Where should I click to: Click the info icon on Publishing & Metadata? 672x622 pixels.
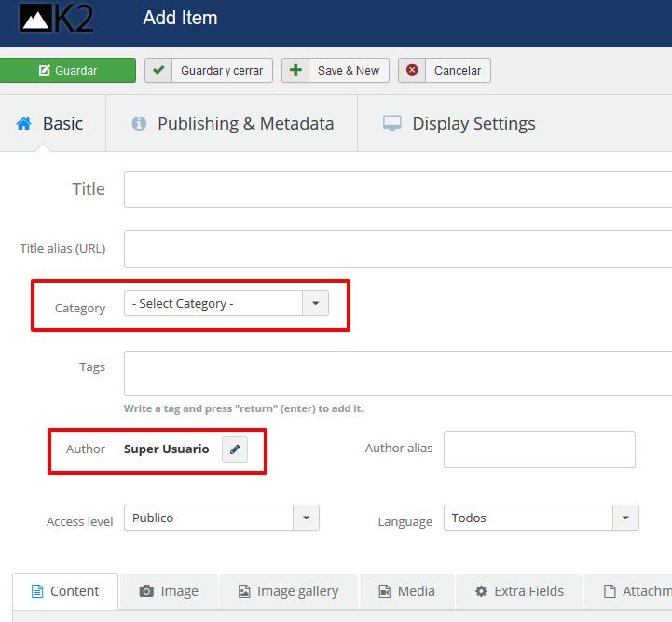[139, 123]
